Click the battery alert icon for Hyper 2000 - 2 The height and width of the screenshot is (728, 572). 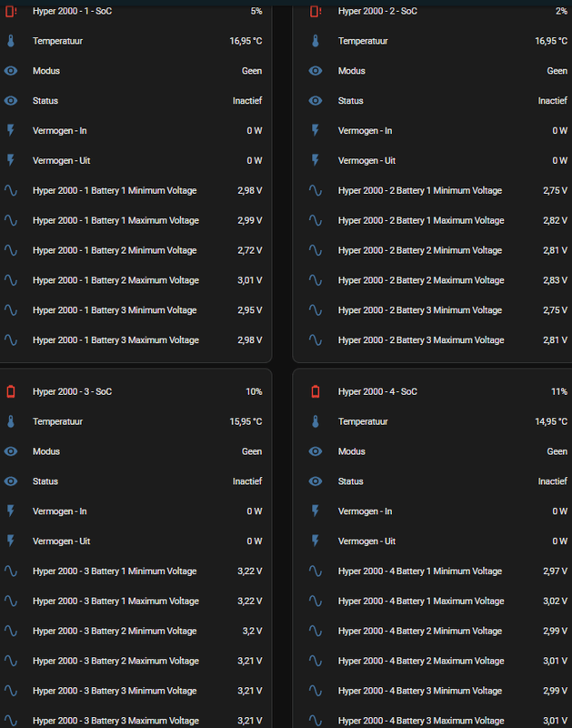(x=316, y=12)
